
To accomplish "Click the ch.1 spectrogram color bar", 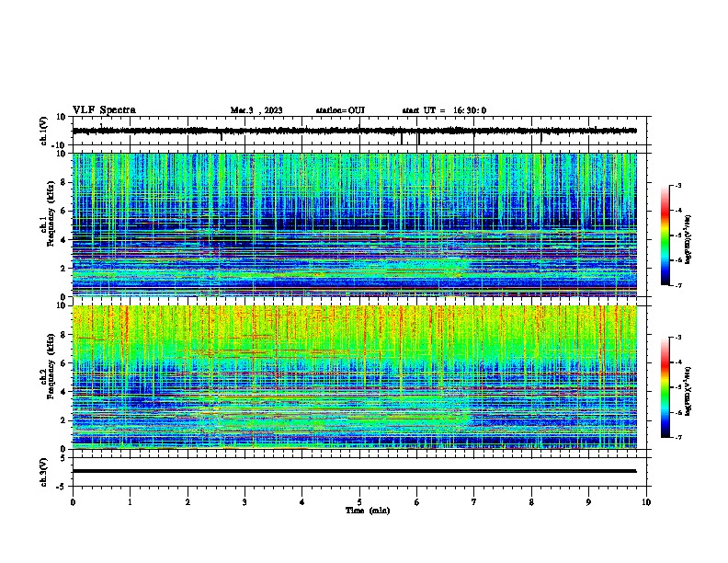I will pos(665,236).
